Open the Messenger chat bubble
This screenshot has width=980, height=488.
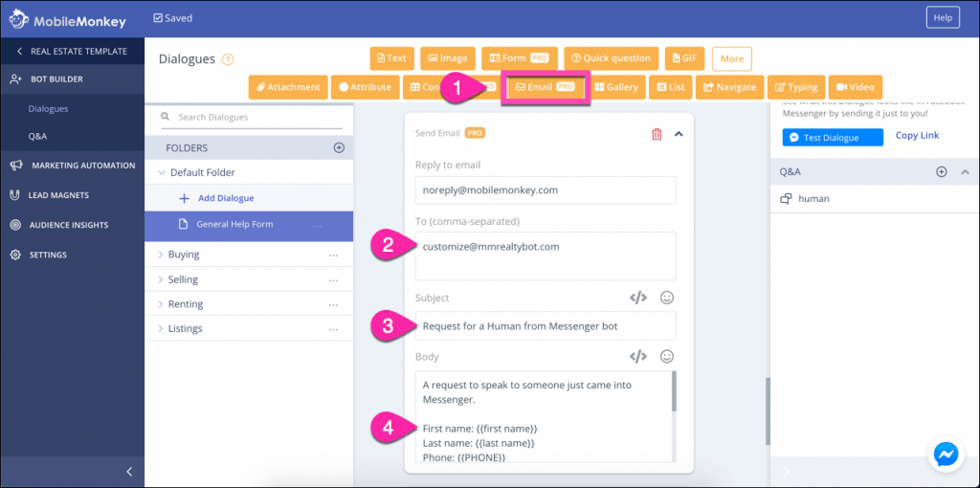(947, 455)
